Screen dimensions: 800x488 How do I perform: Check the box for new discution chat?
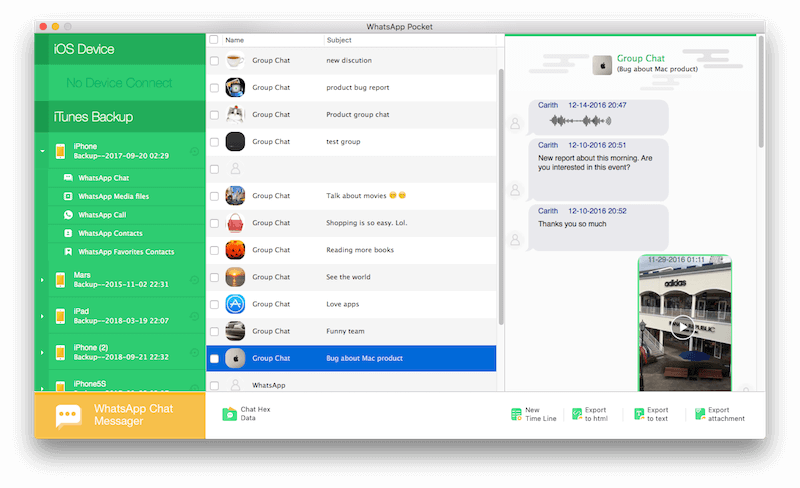pyautogui.click(x=214, y=61)
